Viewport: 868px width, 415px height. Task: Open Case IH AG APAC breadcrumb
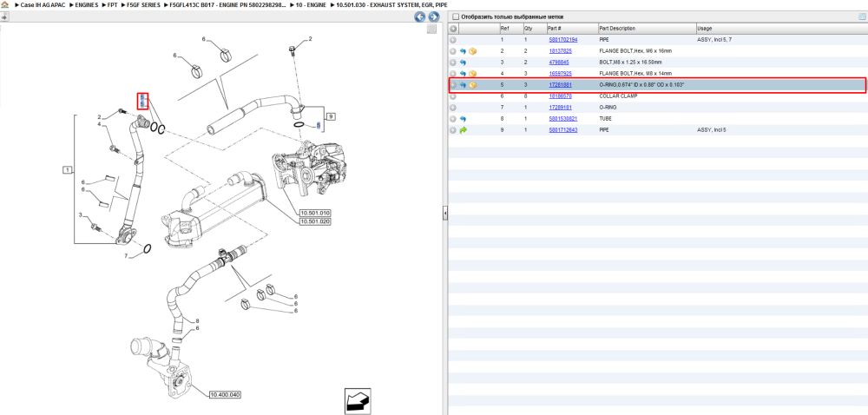pos(43,4)
